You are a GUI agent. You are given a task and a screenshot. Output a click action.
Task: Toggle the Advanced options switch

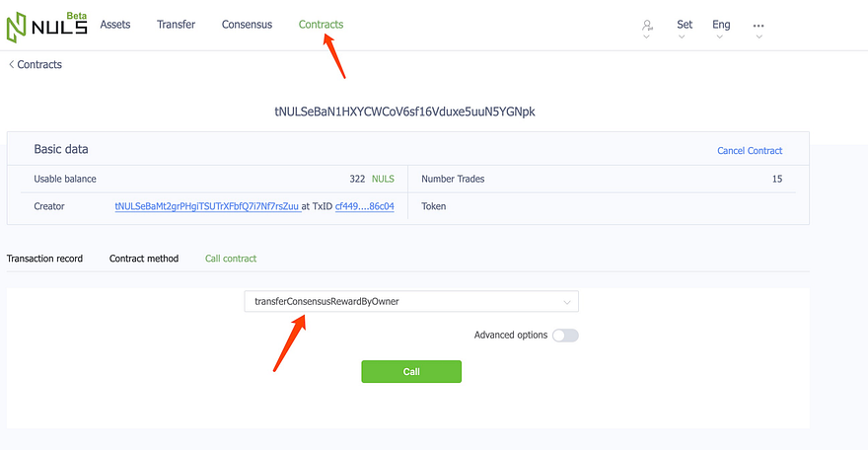565,336
